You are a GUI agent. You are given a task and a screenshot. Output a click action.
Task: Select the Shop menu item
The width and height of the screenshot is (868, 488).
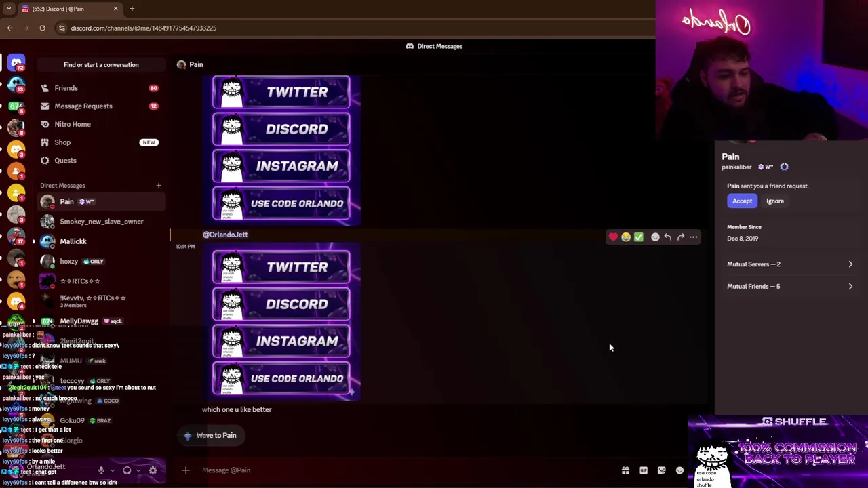[101, 142]
